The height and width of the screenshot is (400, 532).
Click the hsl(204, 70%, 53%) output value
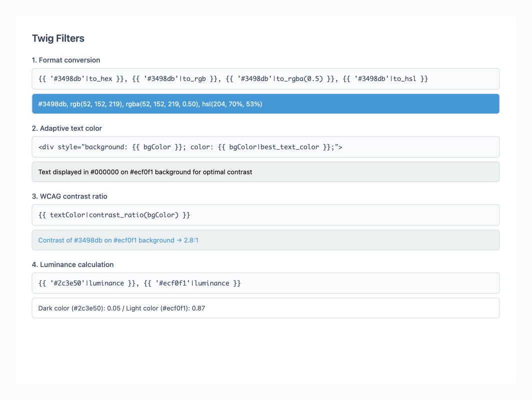232,104
